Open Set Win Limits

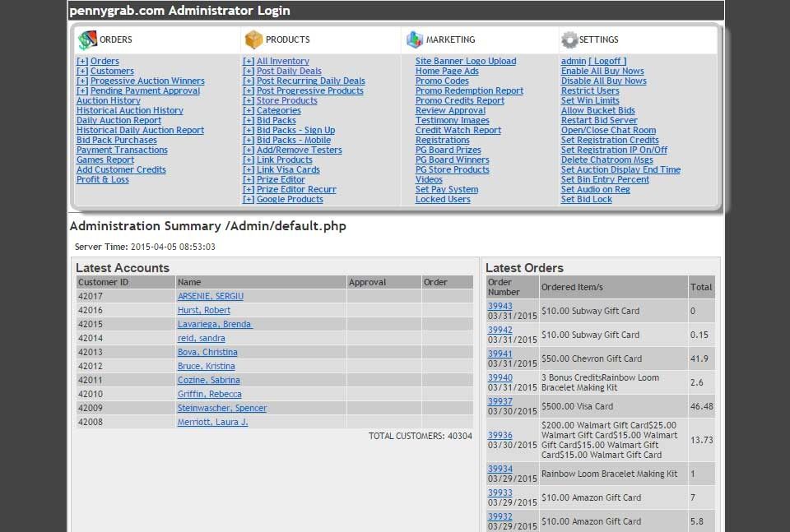[x=591, y=100]
